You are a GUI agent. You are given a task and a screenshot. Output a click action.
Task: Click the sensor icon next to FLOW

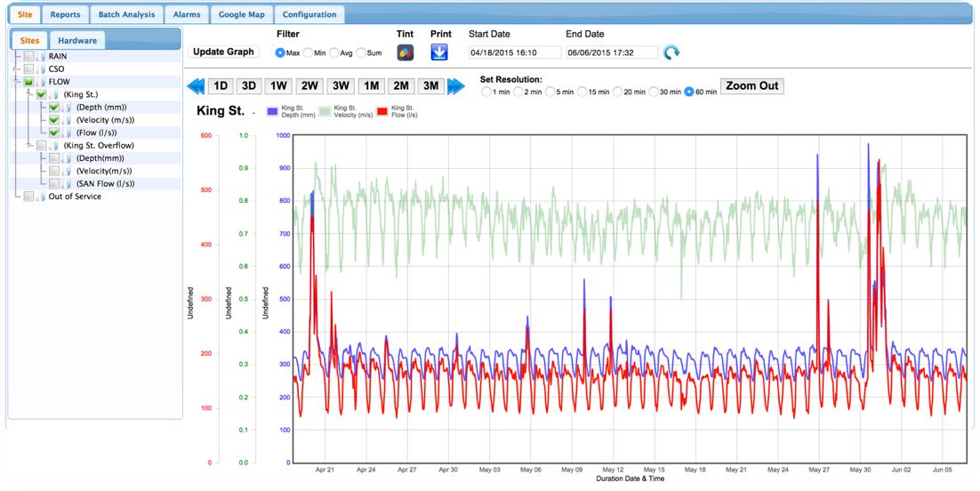pos(41,82)
